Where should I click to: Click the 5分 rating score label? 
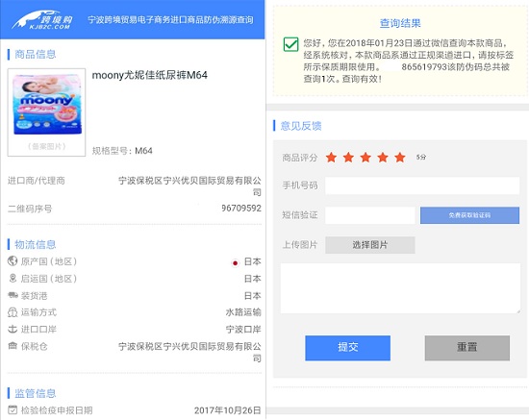(x=421, y=157)
